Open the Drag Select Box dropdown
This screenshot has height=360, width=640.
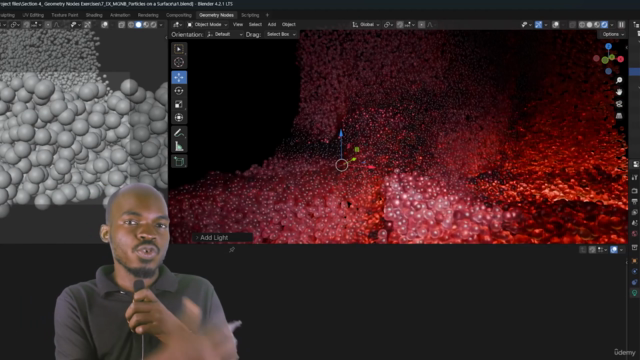[x=281, y=34]
